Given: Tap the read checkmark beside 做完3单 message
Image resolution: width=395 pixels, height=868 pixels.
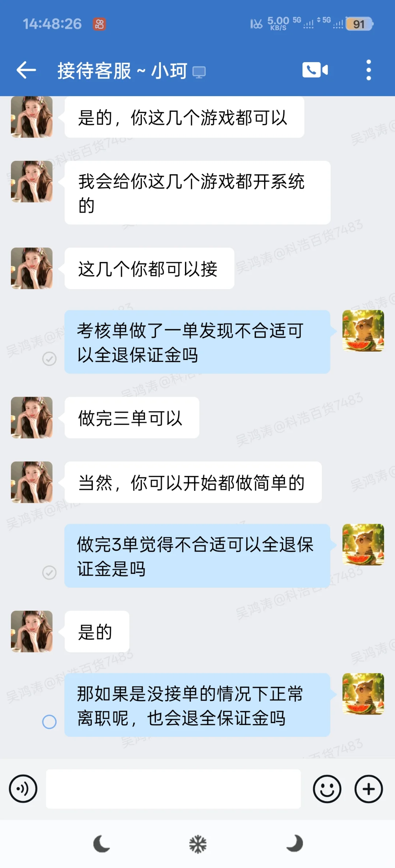Looking at the screenshot, I should coord(49,573).
